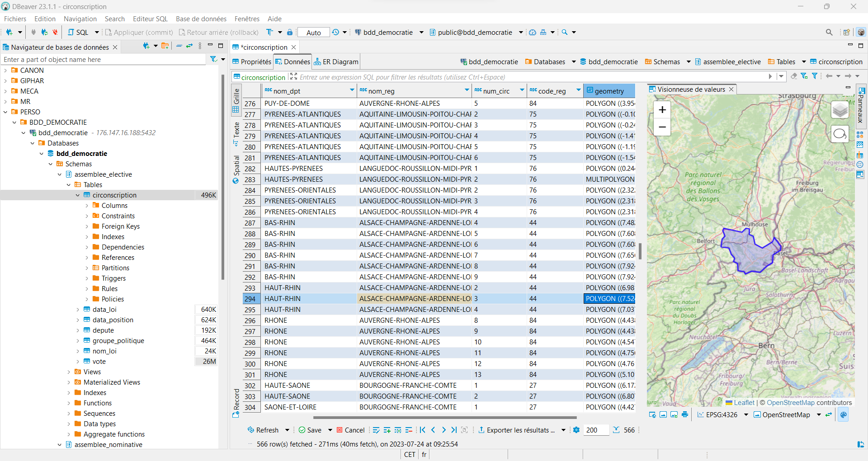
Task: Open the Base de données menu
Action: pos(201,19)
